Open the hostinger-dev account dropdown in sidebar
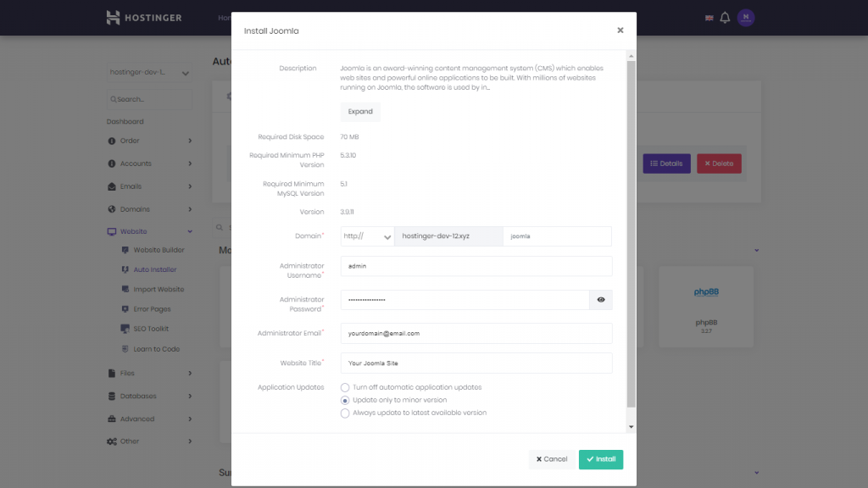This screenshot has height=488, width=868. pyautogui.click(x=149, y=73)
